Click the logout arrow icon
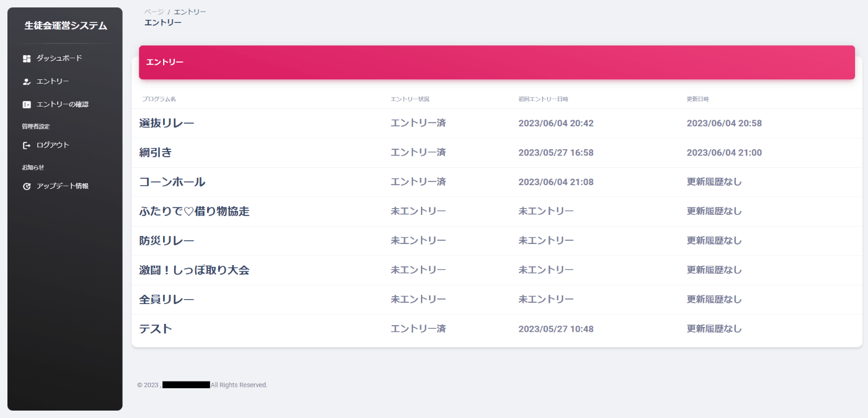Image resolution: width=868 pixels, height=418 pixels. (x=27, y=146)
